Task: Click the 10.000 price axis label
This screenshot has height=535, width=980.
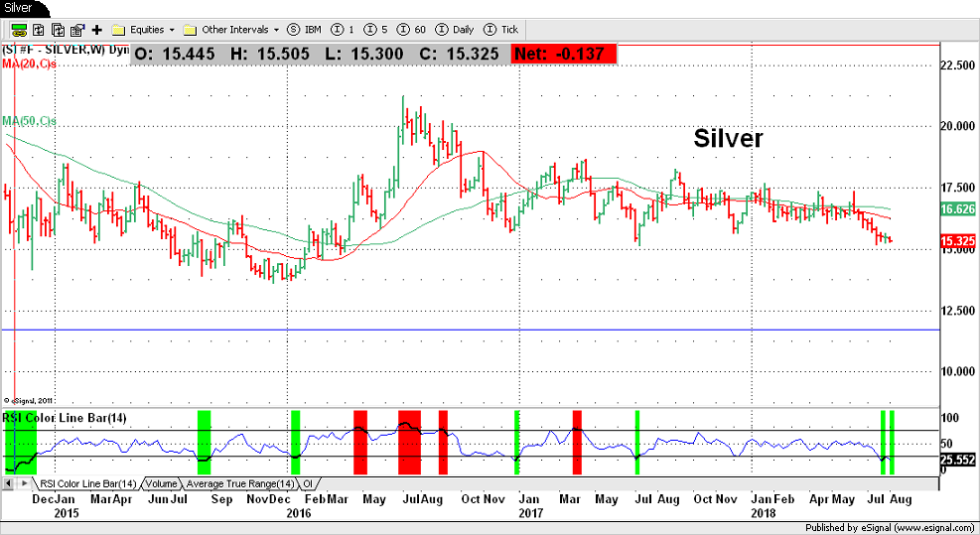Action: pyautogui.click(x=957, y=371)
